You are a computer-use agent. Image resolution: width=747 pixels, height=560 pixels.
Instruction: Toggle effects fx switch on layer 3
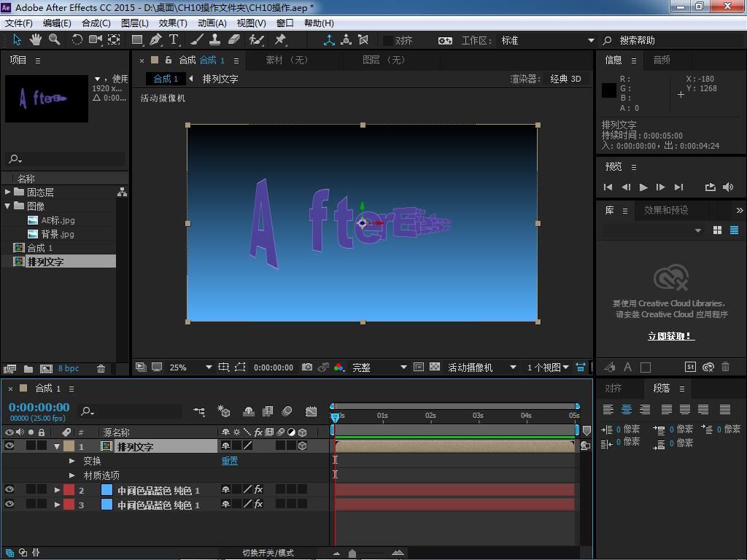pyautogui.click(x=258, y=504)
